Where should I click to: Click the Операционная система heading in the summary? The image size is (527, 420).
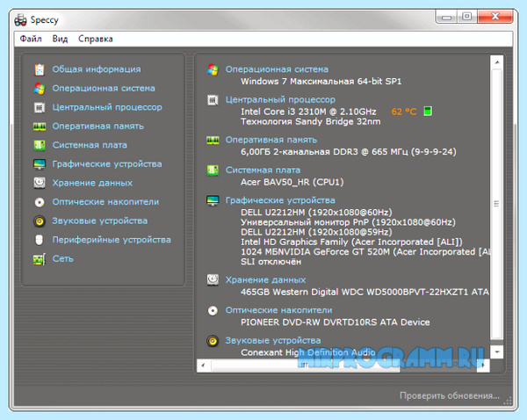[x=277, y=69]
